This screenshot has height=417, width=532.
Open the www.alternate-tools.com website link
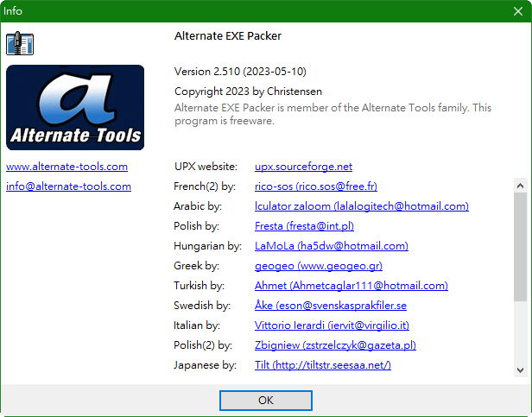pos(66,167)
